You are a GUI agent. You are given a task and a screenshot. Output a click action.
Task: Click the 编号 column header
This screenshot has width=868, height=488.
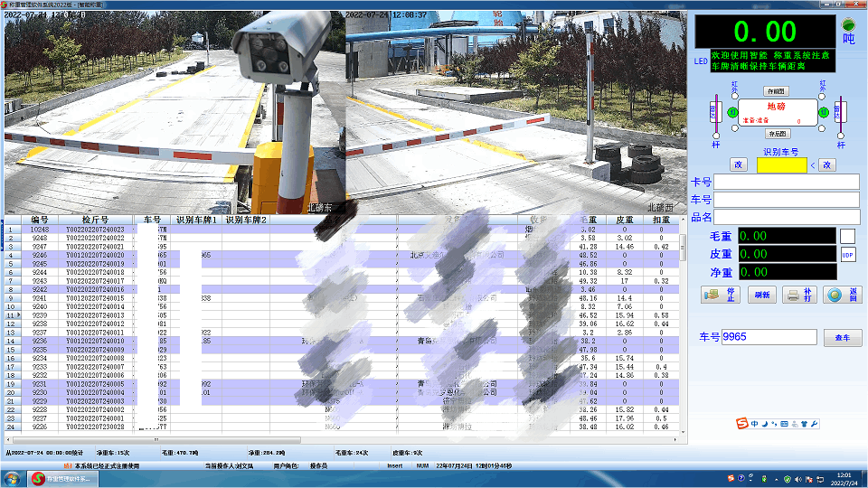[40, 220]
